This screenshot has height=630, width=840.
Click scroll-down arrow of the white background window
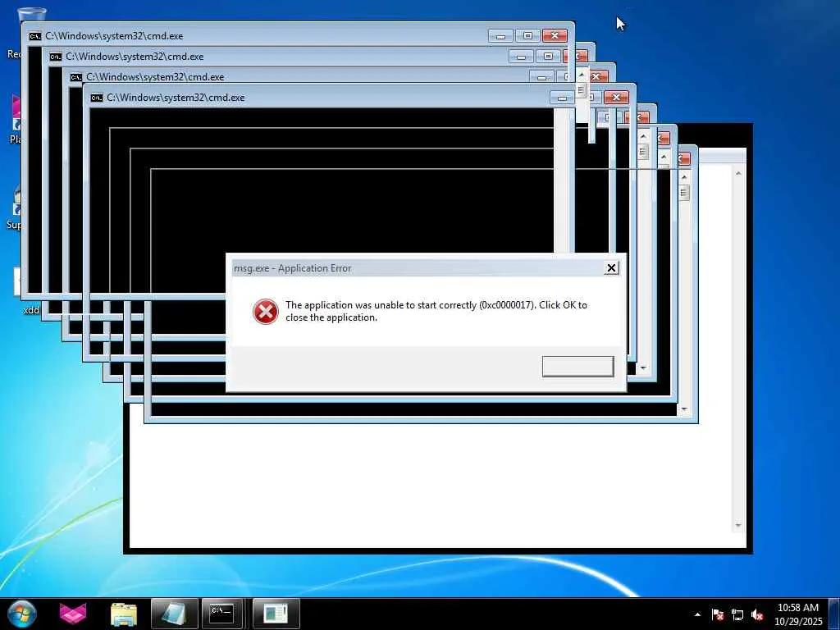[x=738, y=526]
